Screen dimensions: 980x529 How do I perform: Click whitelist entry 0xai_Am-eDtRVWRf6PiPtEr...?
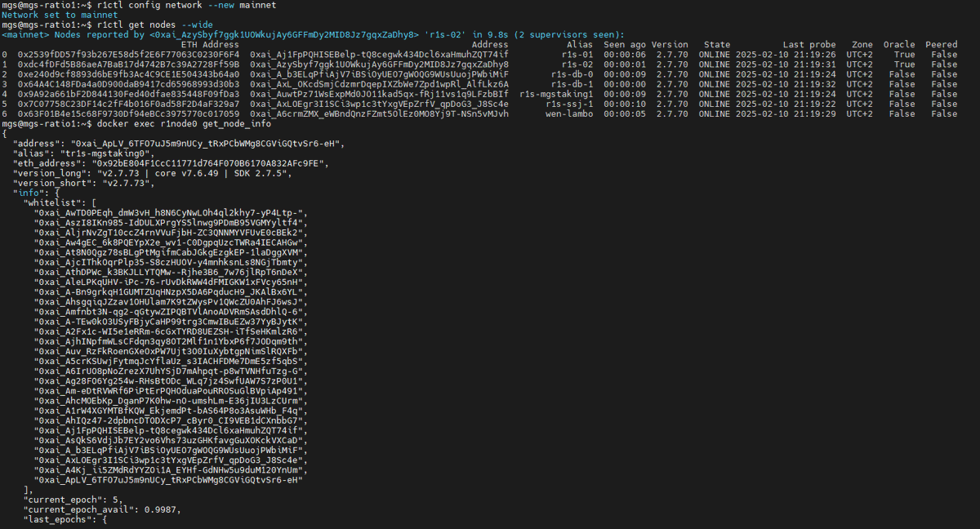[x=168, y=389]
